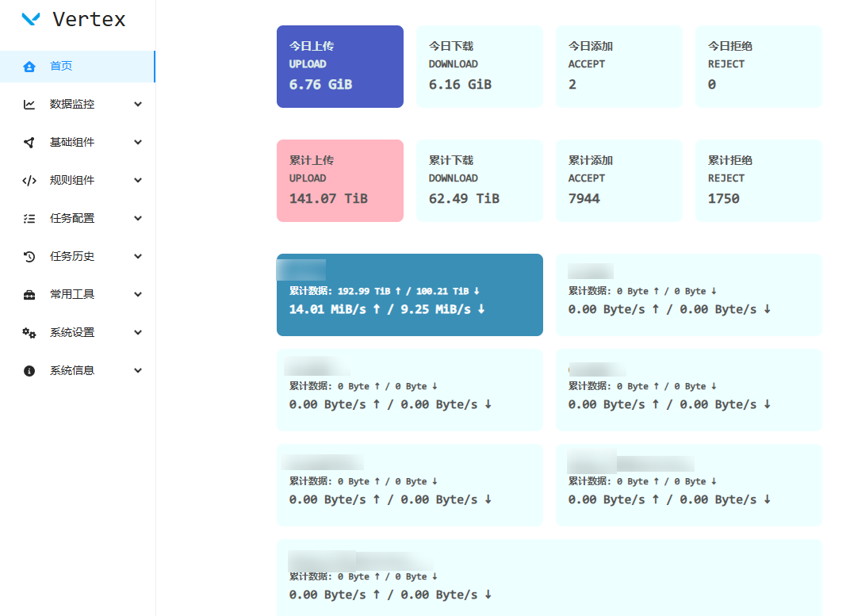850x616 pixels.
Task: Click the home icon beside 首页
Action: pos(29,67)
